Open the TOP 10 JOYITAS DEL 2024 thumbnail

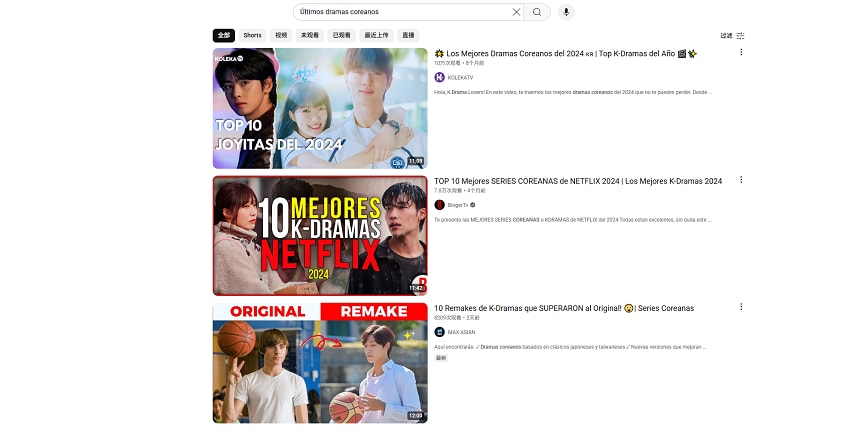pos(320,108)
